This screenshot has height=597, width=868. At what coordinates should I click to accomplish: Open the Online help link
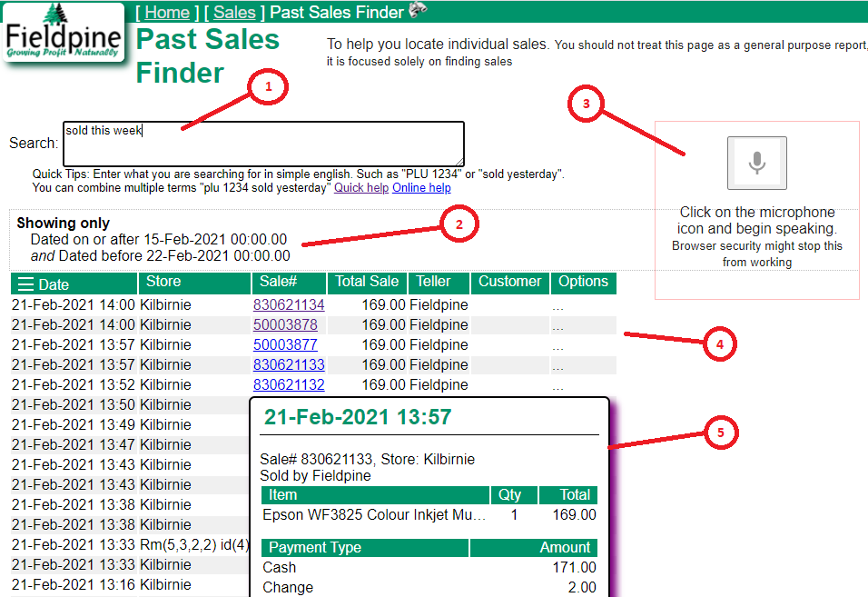coord(422,188)
